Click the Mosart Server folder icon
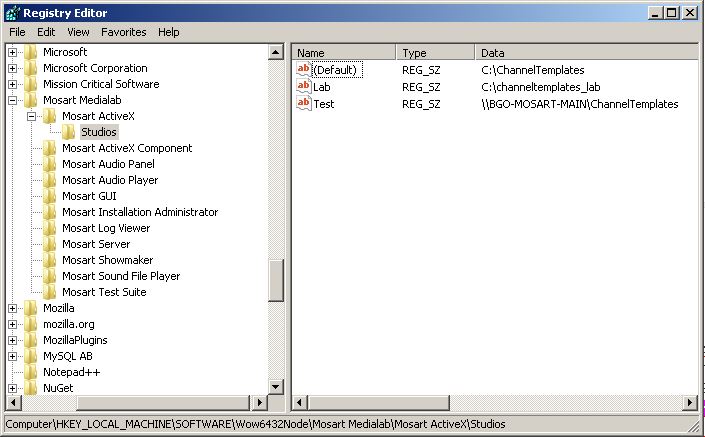The image size is (705, 437). pyautogui.click(x=50, y=244)
